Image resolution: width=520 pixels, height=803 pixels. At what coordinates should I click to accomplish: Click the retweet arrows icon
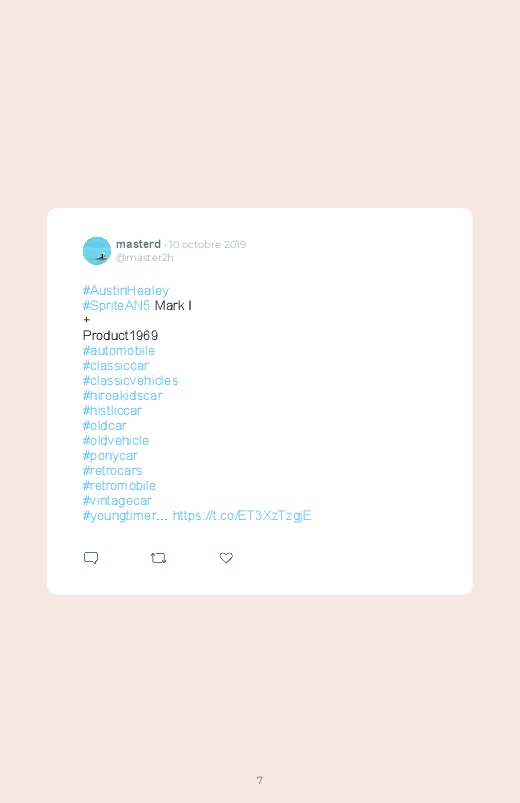pos(158,558)
